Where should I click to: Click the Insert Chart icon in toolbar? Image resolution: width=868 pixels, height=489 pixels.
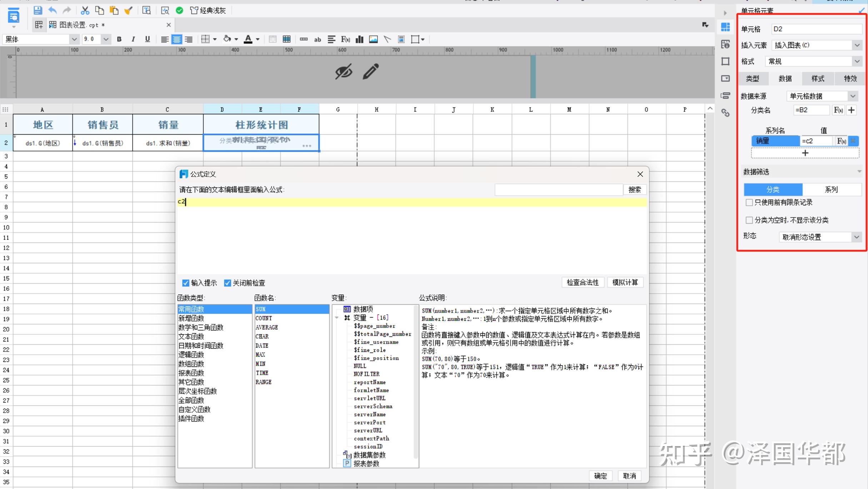359,39
